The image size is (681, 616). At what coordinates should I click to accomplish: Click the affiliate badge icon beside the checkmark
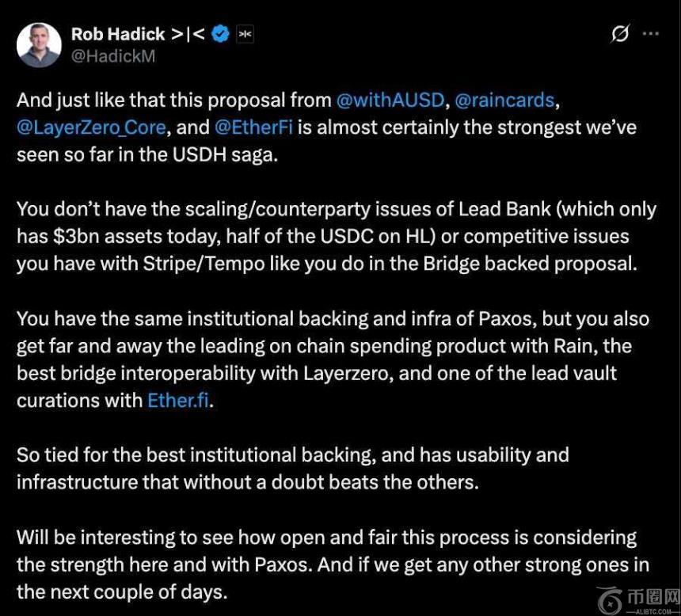(245, 34)
